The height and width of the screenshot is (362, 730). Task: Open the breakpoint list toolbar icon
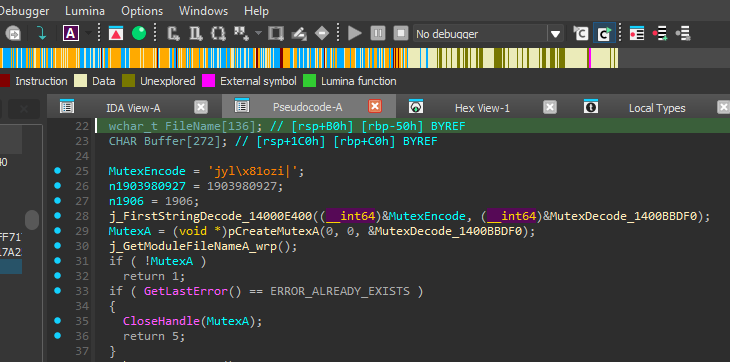[x=636, y=34]
